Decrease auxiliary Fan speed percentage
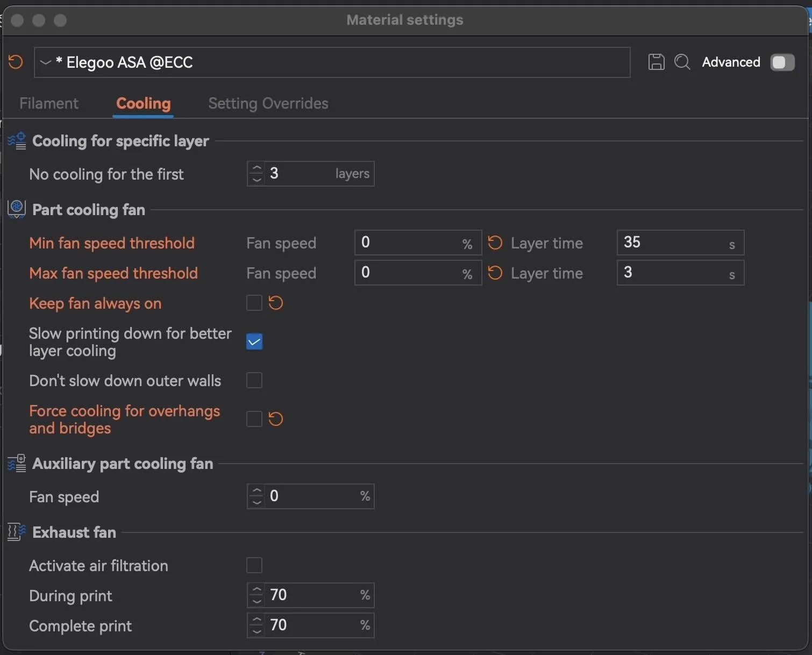The width and height of the screenshot is (812, 655). (257, 502)
